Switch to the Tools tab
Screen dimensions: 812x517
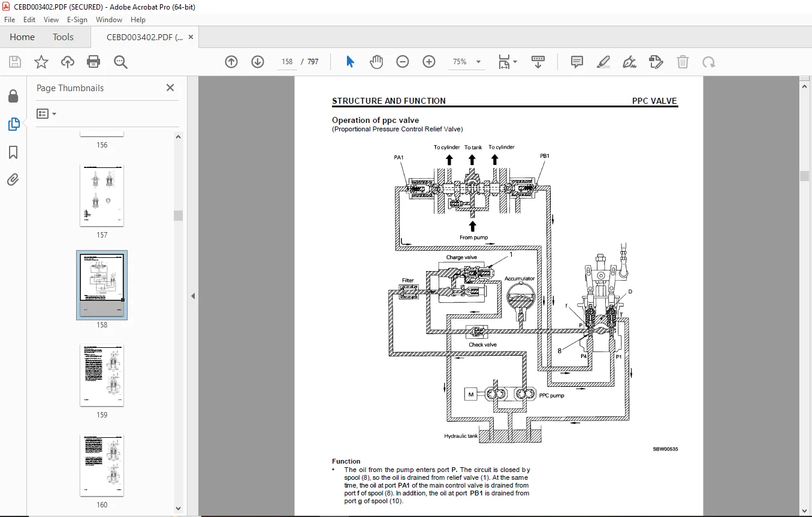click(63, 37)
